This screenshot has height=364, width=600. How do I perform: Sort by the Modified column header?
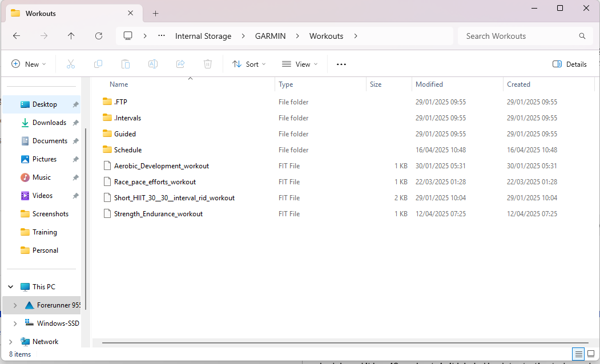(458, 84)
